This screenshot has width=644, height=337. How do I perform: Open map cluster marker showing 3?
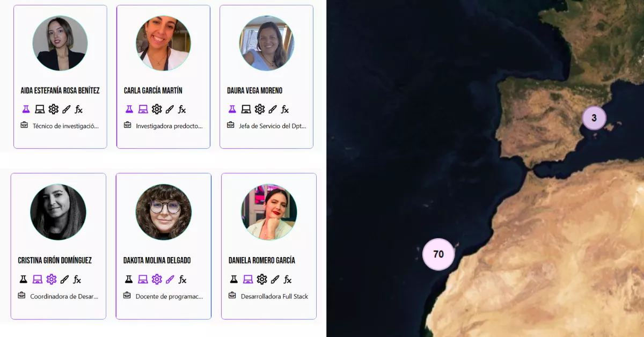coord(594,118)
